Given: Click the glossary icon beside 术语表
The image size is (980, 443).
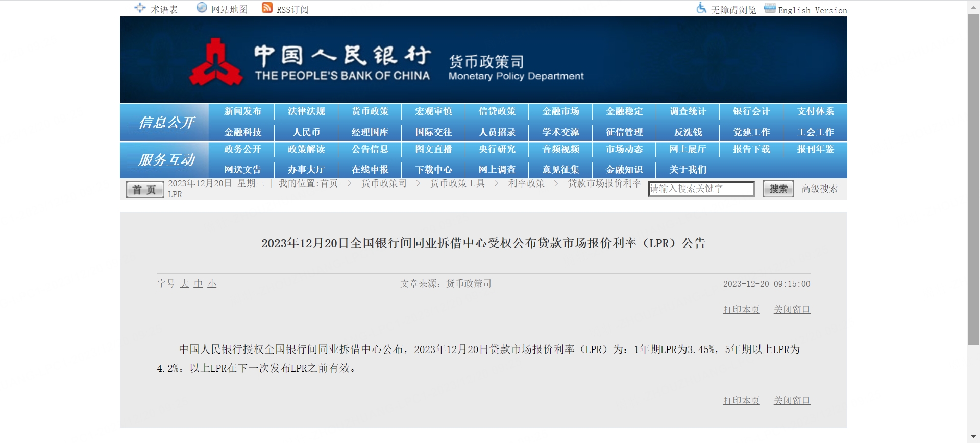Looking at the screenshot, I should [x=139, y=8].
